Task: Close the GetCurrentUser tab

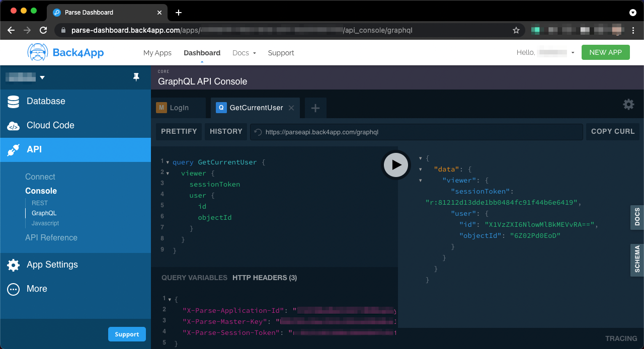Action: [291, 108]
